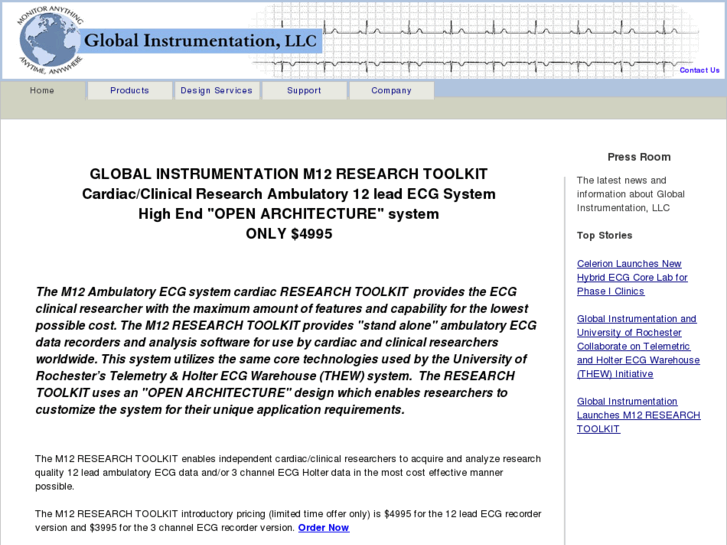This screenshot has height=545, width=727.
Task: Click the globe logo in the header
Action: tap(50, 40)
